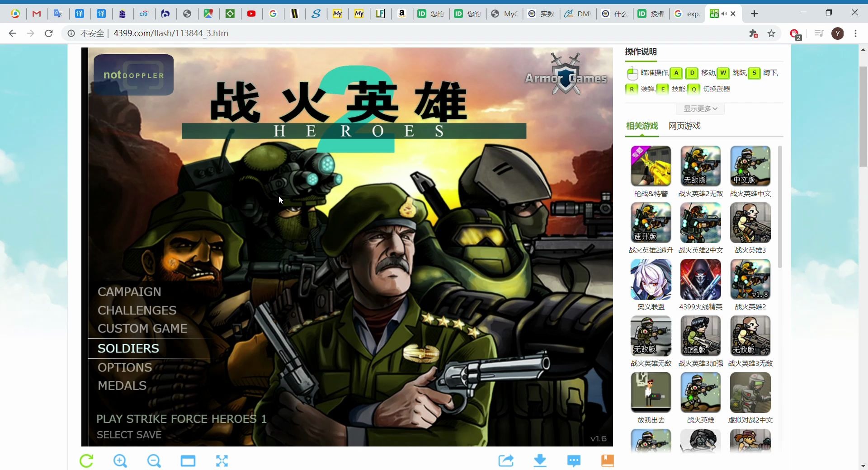Open the 奥义联盟 game thumbnail
Image resolution: width=868 pixels, height=470 pixels.
[x=651, y=279]
